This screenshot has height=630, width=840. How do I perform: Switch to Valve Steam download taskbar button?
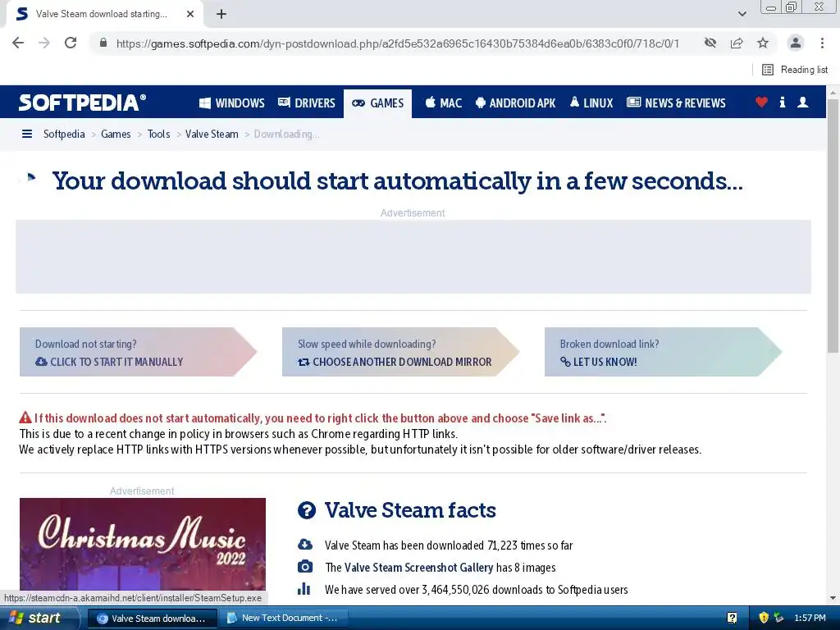tap(152, 619)
